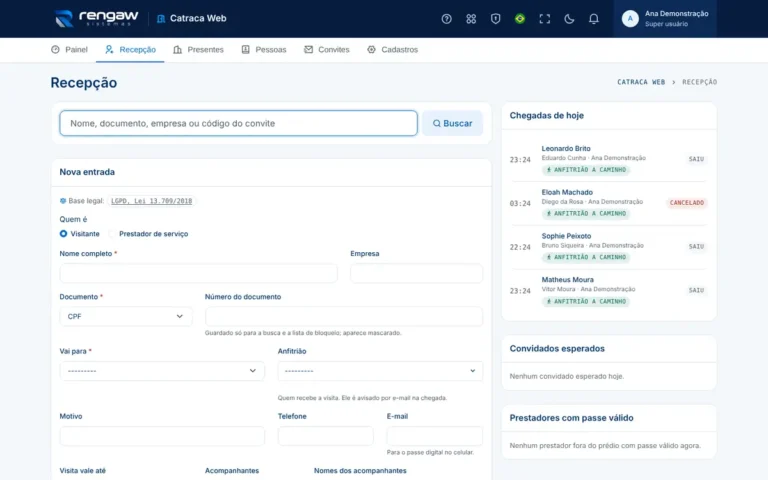This screenshot has width=768, height=480.
Task: Click the Buscar button
Action: coord(452,123)
